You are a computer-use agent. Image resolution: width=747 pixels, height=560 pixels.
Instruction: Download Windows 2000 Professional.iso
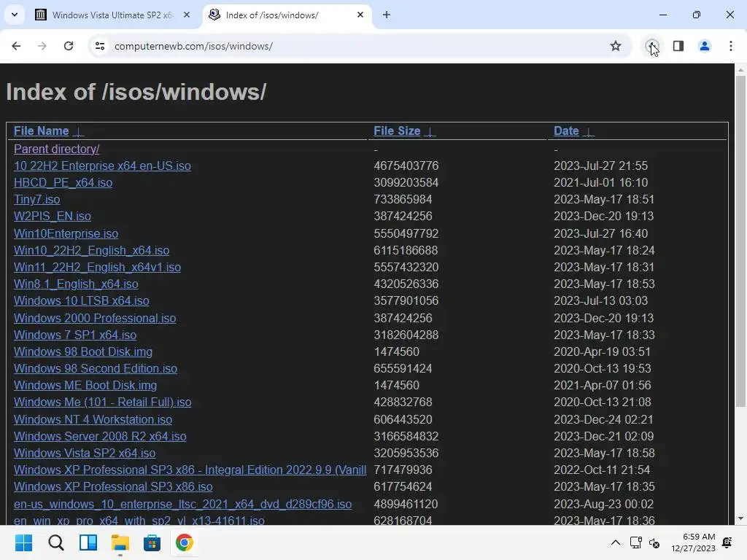pos(95,318)
